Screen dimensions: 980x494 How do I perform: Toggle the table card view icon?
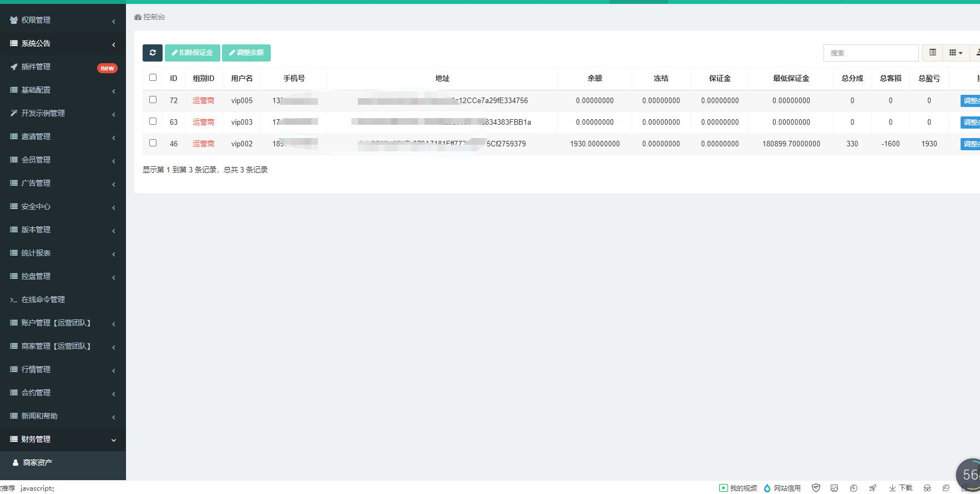[932, 53]
